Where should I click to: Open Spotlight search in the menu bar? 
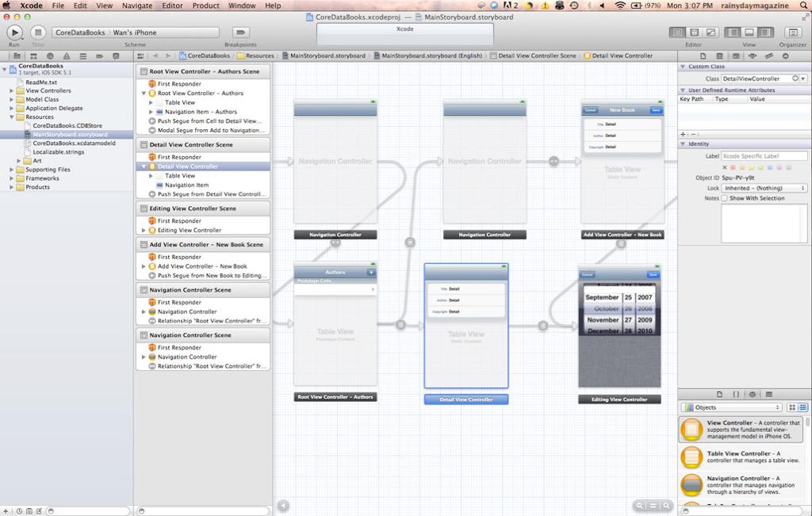(802, 6)
